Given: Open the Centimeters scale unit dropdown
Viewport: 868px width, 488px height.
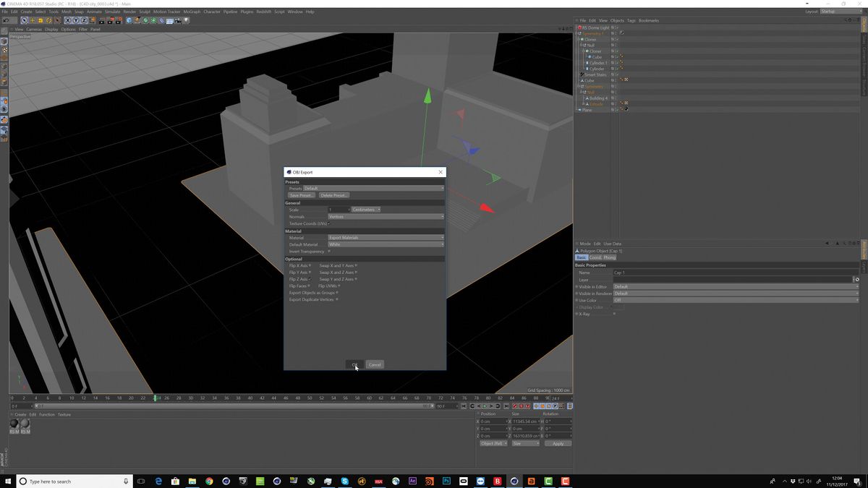Looking at the screenshot, I should (364, 209).
